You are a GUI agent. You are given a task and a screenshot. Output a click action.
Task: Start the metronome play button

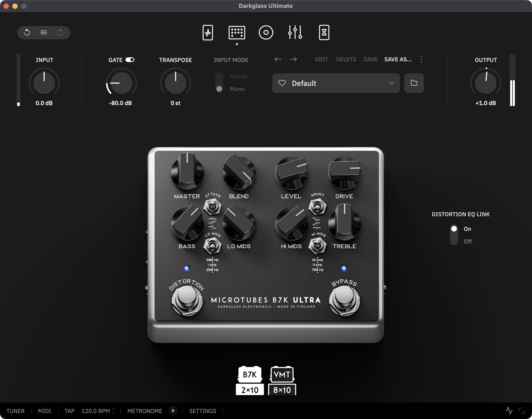point(173,411)
